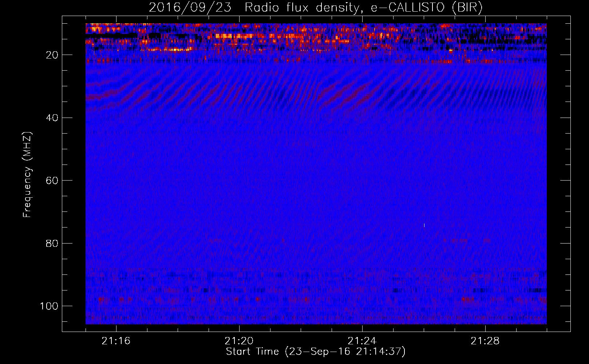
Task: Click the '21:28' time tick label
Action: pyautogui.click(x=485, y=341)
